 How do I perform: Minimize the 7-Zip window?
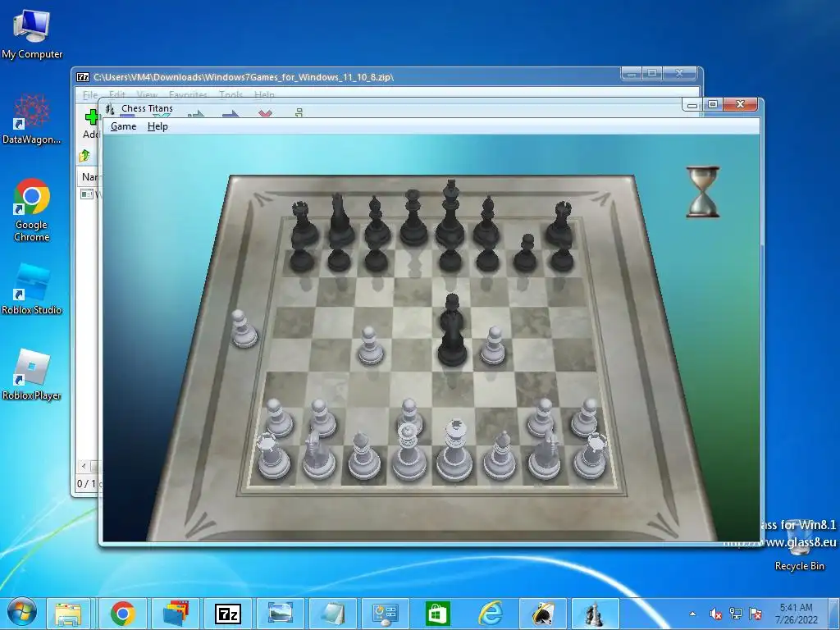(x=632, y=74)
